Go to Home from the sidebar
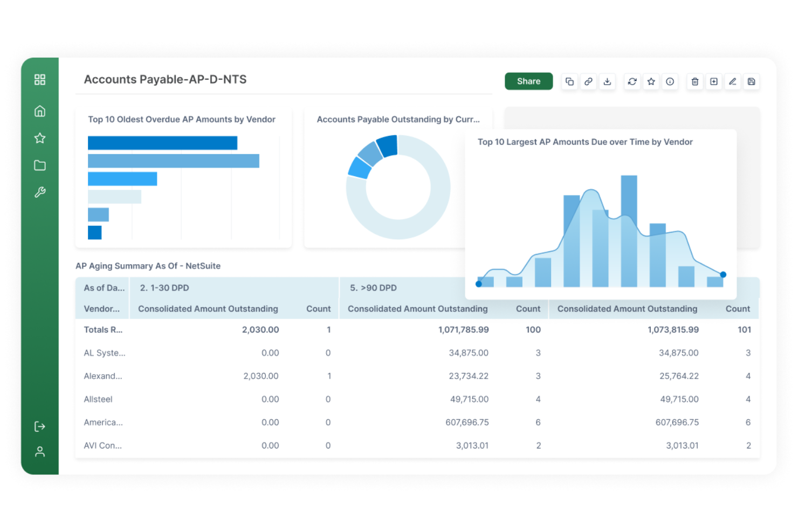798x532 pixels. [40, 110]
